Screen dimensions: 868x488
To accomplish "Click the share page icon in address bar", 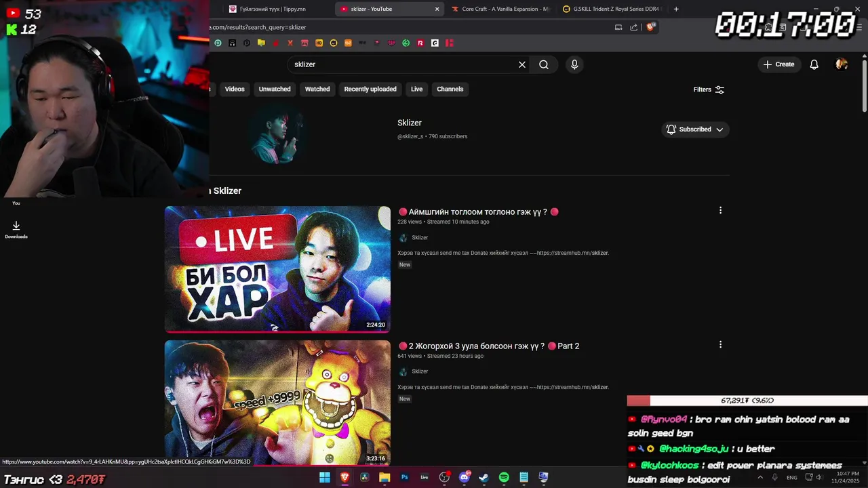I will 634,27.
